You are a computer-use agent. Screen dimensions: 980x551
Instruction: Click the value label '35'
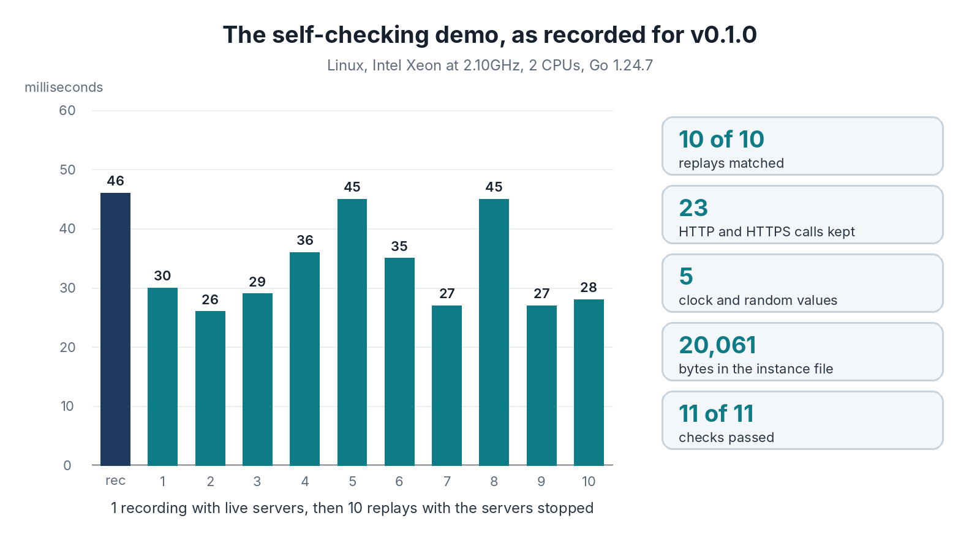pyautogui.click(x=399, y=246)
